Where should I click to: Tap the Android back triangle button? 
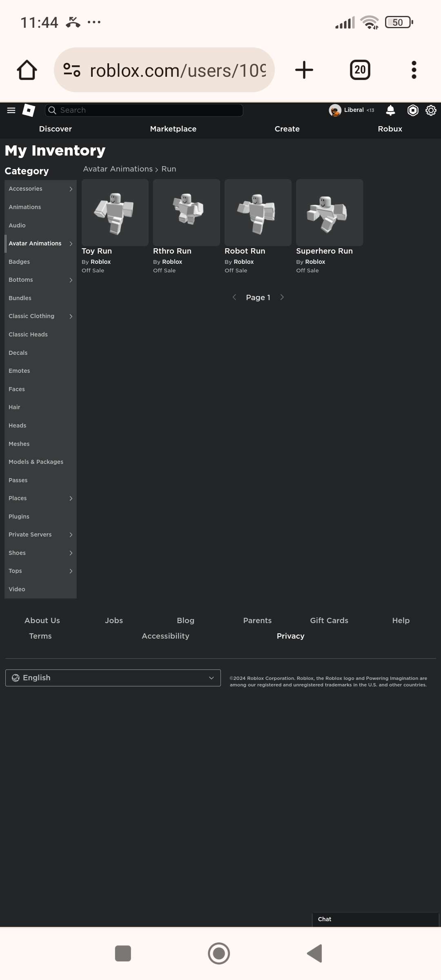click(x=315, y=953)
